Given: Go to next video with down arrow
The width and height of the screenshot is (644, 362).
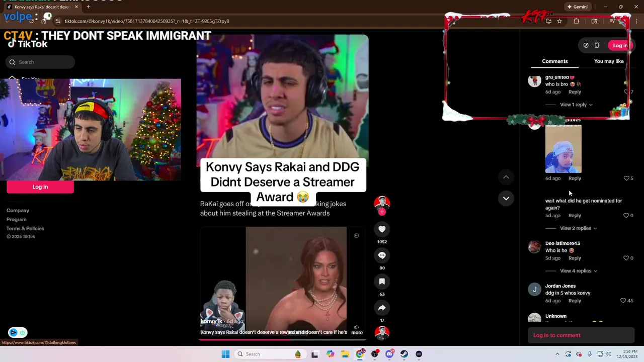Looking at the screenshot, I should click(x=506, y=199).
